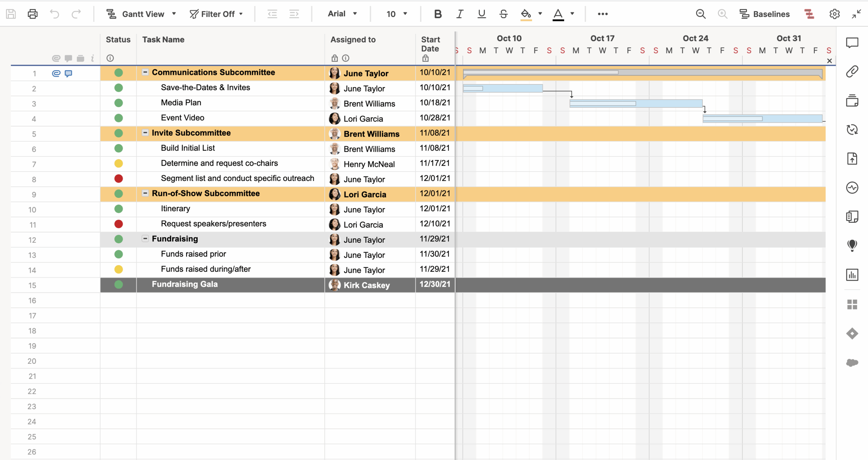Viewport: 868px width, 460px height.
Task: Open the Attachments panel
Action: pyautogui.click(x=853, y=72)
